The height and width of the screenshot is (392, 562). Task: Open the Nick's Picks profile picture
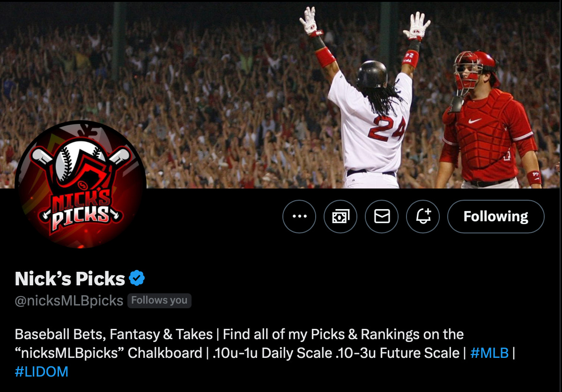click(81, 185)
